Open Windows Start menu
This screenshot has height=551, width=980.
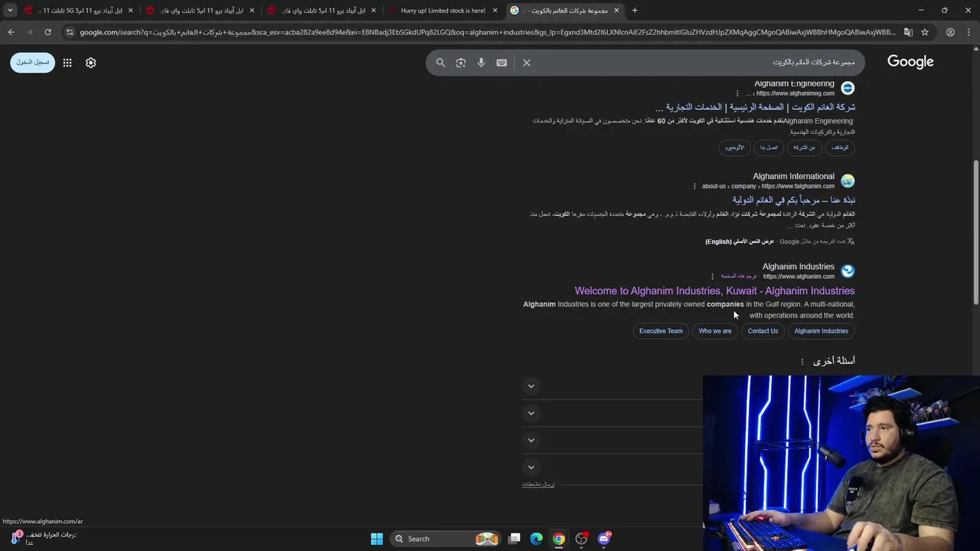click(x=377, y=539)
